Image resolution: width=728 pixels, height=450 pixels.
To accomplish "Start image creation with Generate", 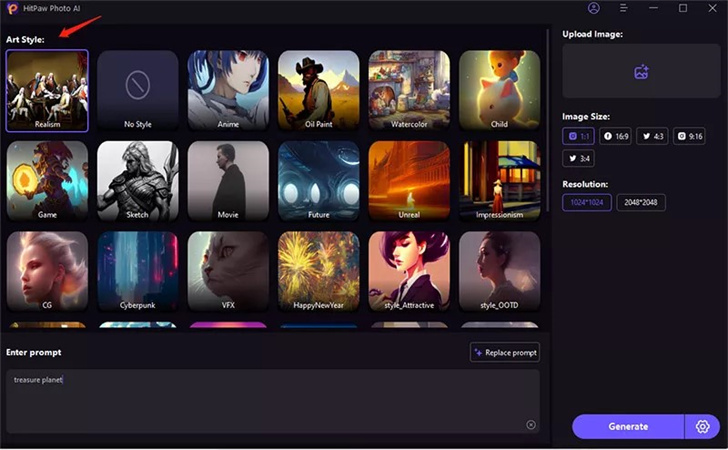I will [628, 426].
